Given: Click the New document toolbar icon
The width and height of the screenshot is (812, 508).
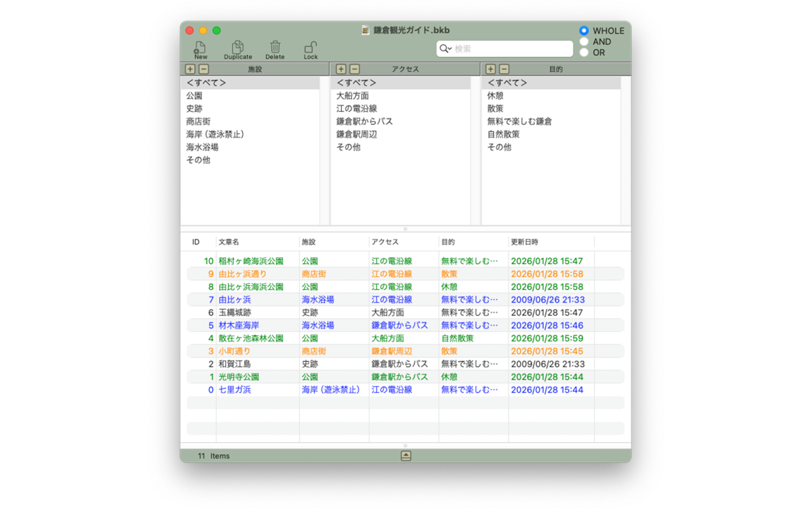Looking at the screenshot, I should pyautogui.click(x=200, y=48).
